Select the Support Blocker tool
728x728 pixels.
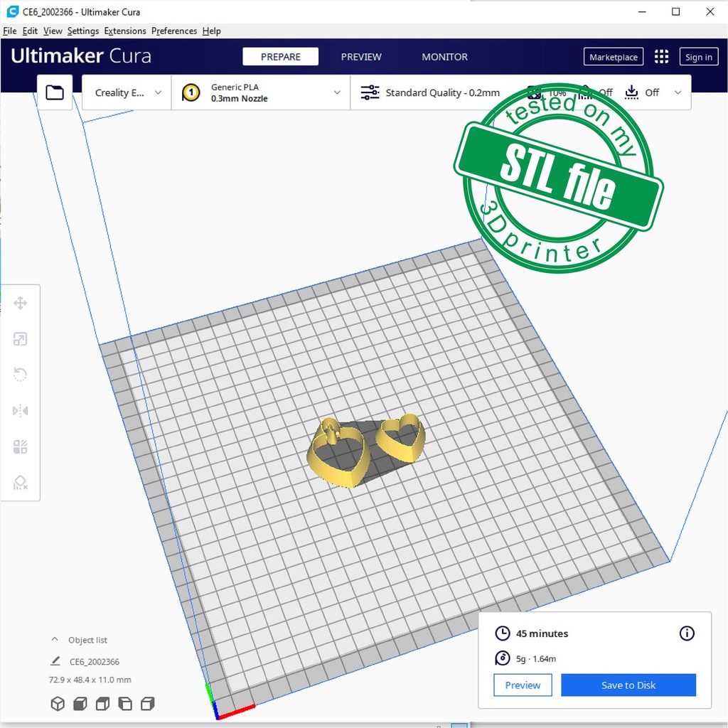(20, 483)
